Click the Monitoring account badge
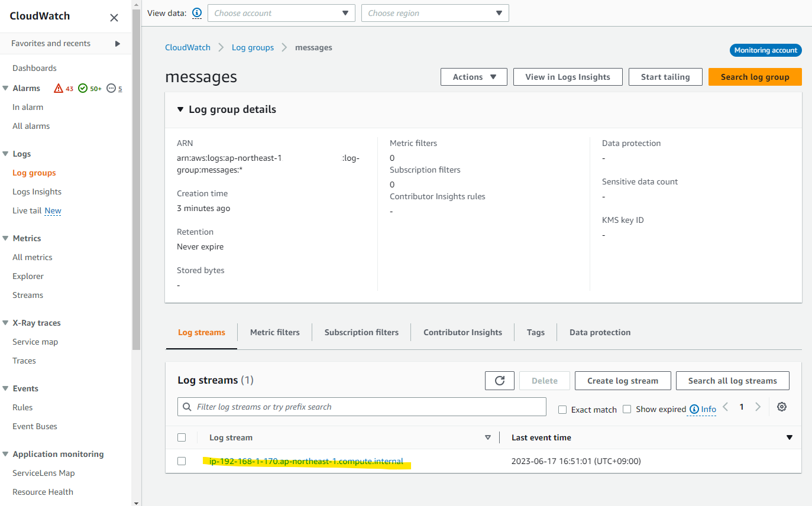The width and height of the screenshot is (812, 506). point(766,50)
